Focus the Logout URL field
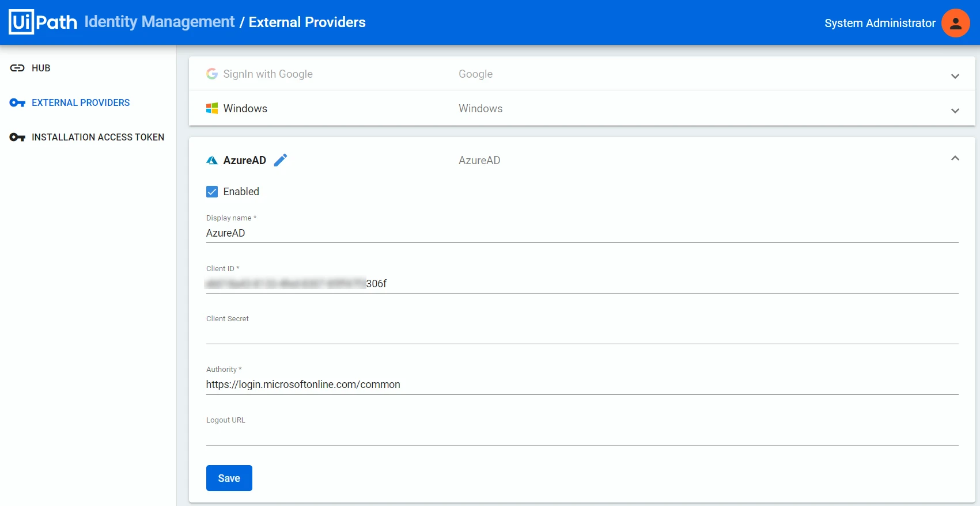 pos(582,436)
